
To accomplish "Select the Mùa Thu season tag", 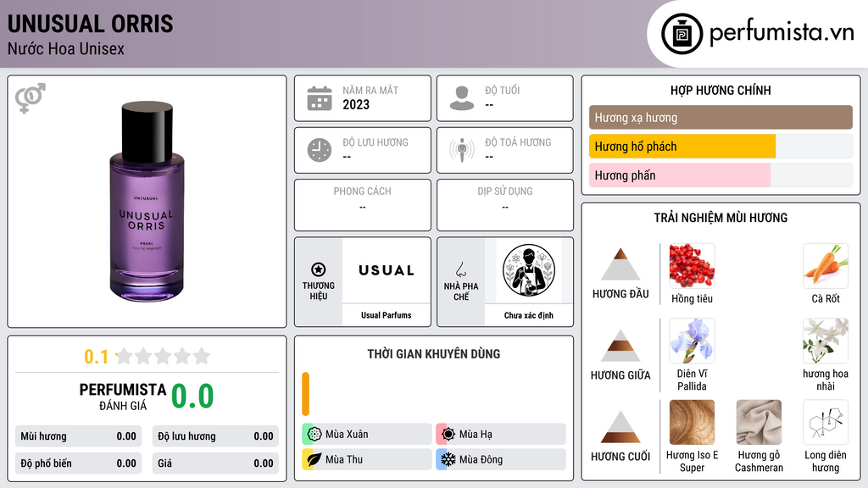I will tap(367, 459).
